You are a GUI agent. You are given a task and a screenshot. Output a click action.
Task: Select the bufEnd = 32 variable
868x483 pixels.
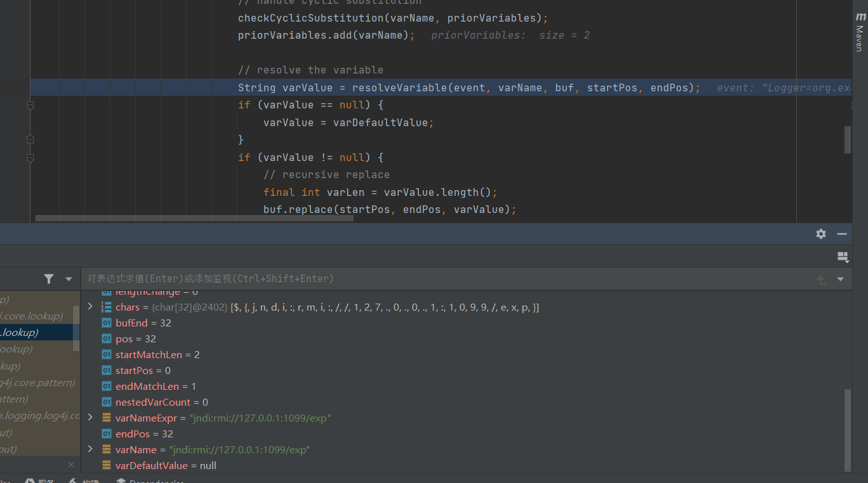(143, 323)
